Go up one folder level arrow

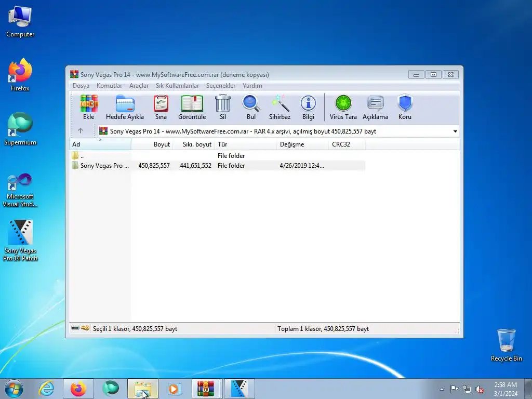pos(81,130)
